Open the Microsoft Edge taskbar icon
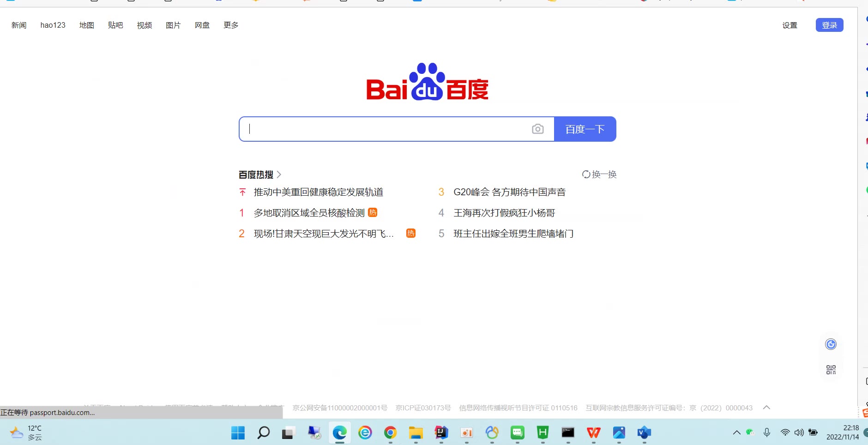 point(339,433)
